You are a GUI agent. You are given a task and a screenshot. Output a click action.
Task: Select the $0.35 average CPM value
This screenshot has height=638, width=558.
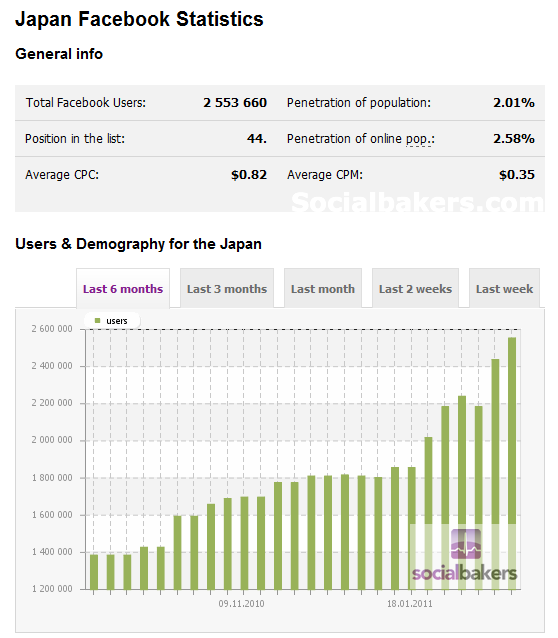[516, 175]
